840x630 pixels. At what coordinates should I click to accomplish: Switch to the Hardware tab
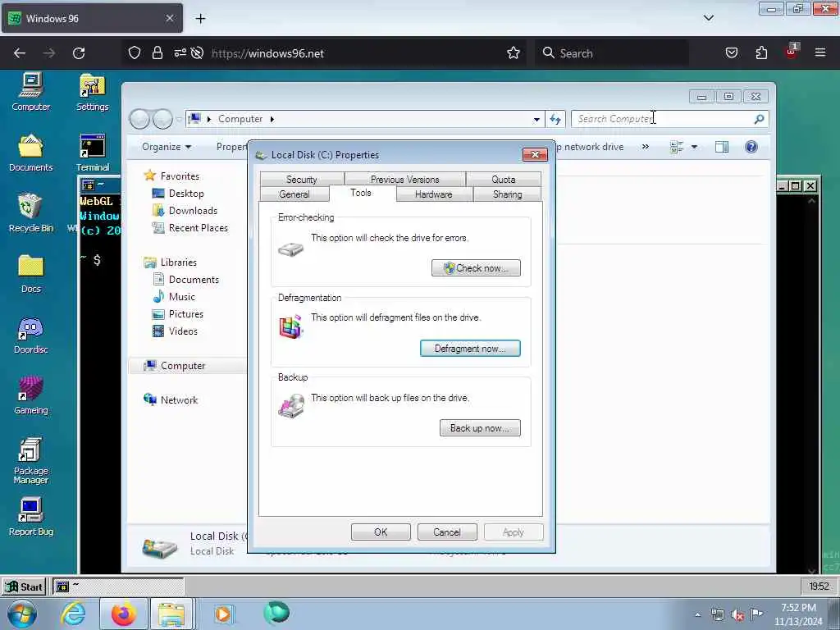pyautogui.click(x=433, y=194)
